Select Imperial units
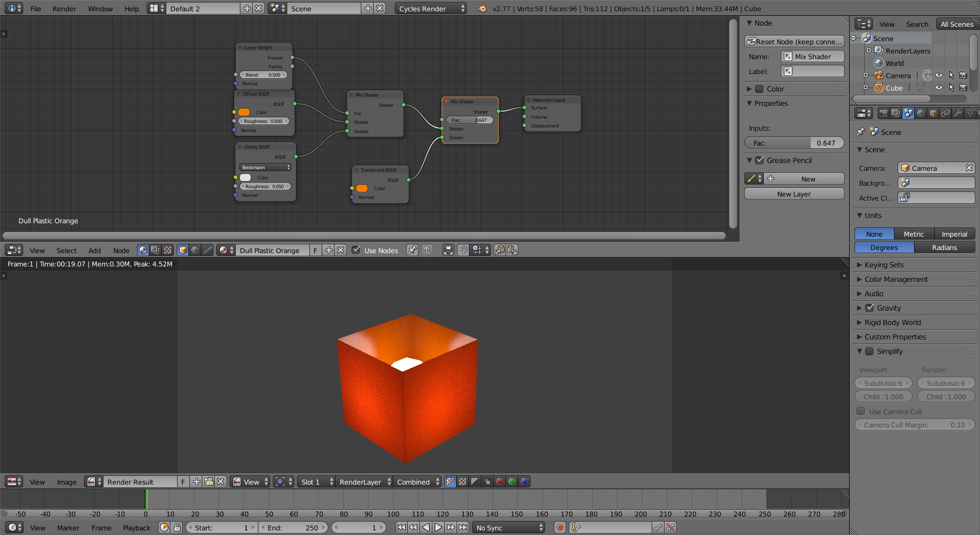The height and width of the screenshot is (535, 980). 955,234
